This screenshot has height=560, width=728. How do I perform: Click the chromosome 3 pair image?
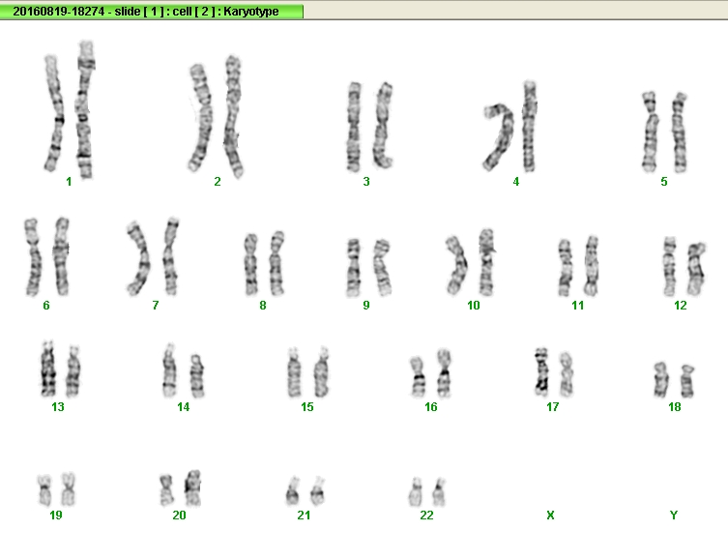click(x=370, y=127)
